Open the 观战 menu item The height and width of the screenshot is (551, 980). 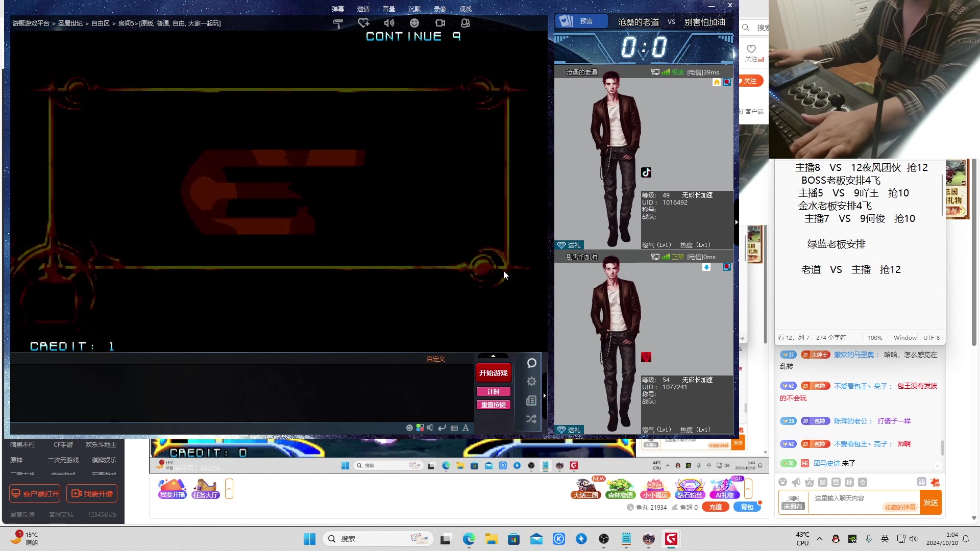[465, 9]
